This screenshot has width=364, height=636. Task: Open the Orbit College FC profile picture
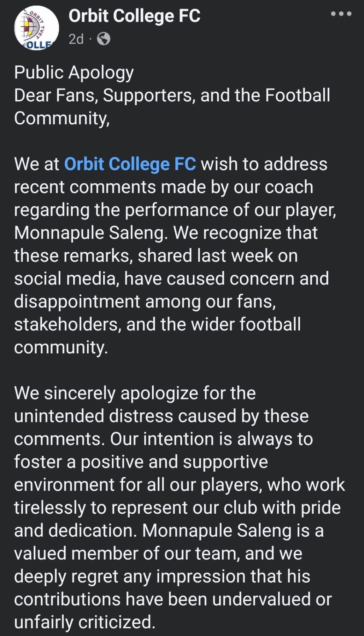point(36,28)
